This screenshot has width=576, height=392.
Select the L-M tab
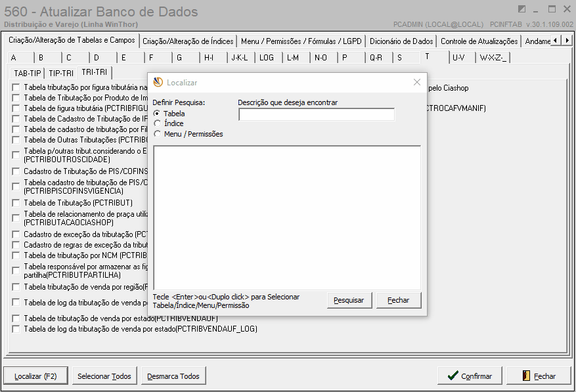tap(296, 58)
